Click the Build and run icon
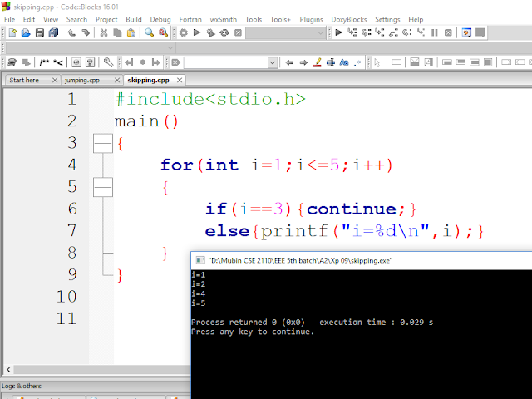This screenshot has width=532, height=399. [x=210, y=32]
